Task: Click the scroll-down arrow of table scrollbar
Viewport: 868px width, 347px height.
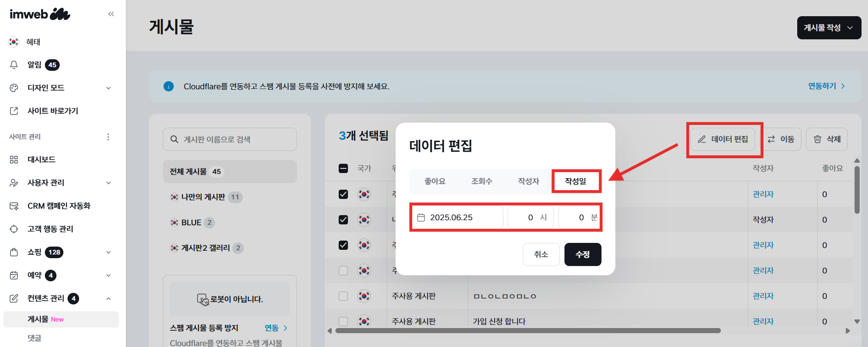Action: [x=857, y=321]
